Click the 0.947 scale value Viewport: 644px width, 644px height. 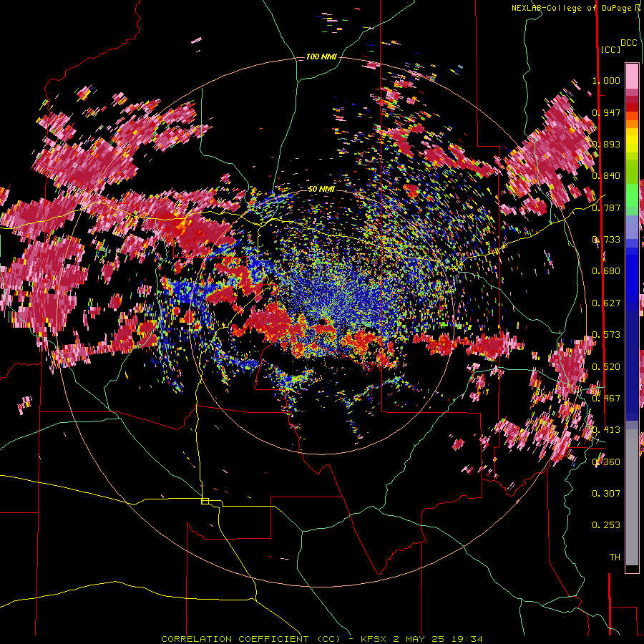point(606,112)
